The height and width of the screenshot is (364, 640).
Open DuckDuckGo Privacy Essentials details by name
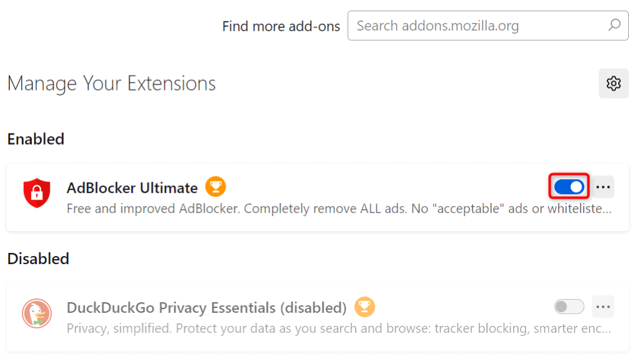tap(206, 308)
